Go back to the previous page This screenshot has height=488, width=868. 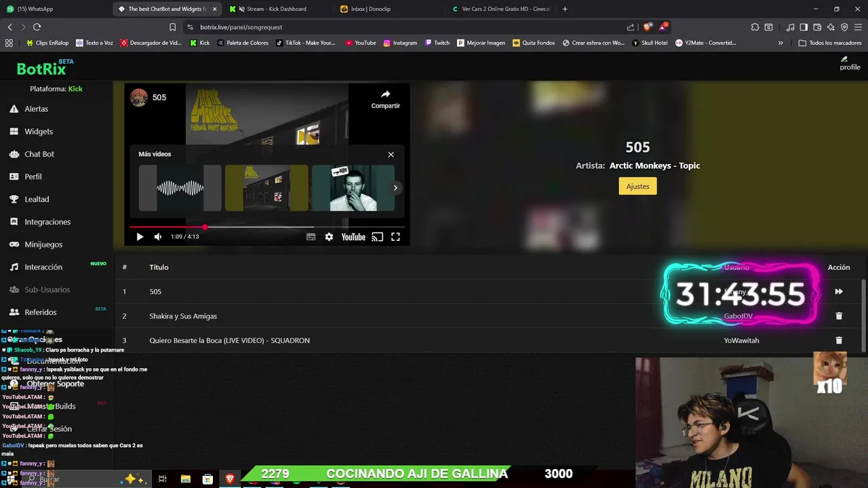9,27
